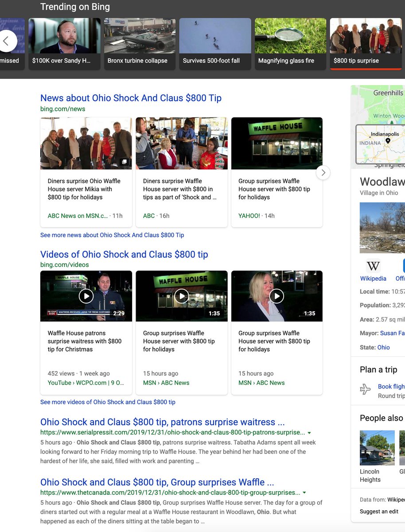Open the 'Group surprises Waffle ...' search result title
The width and height of the screenshot is (405, 532).
(157, 482)
